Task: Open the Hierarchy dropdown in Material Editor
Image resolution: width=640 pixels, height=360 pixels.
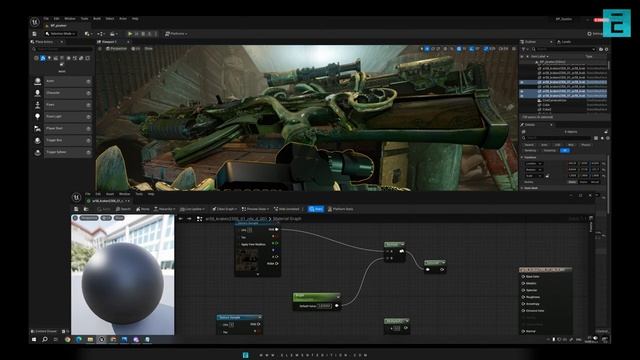Action: pos(164,209)
